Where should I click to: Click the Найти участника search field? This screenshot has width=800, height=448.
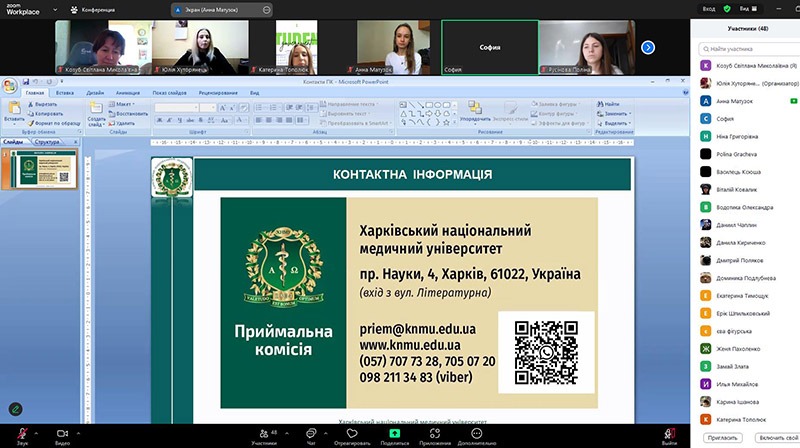coord(746,47)
